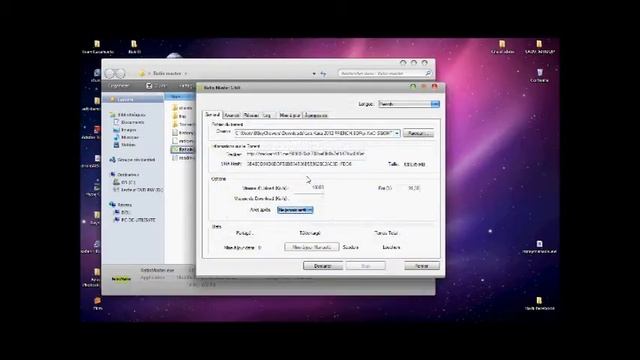Open Musique library in Explorer sidebar

[x=130, y=137]
